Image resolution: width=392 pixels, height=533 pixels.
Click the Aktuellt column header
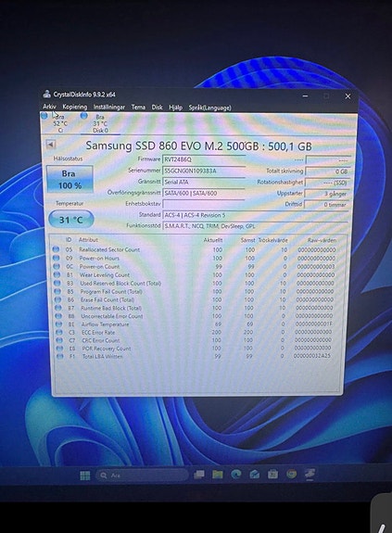coord(213,240)
